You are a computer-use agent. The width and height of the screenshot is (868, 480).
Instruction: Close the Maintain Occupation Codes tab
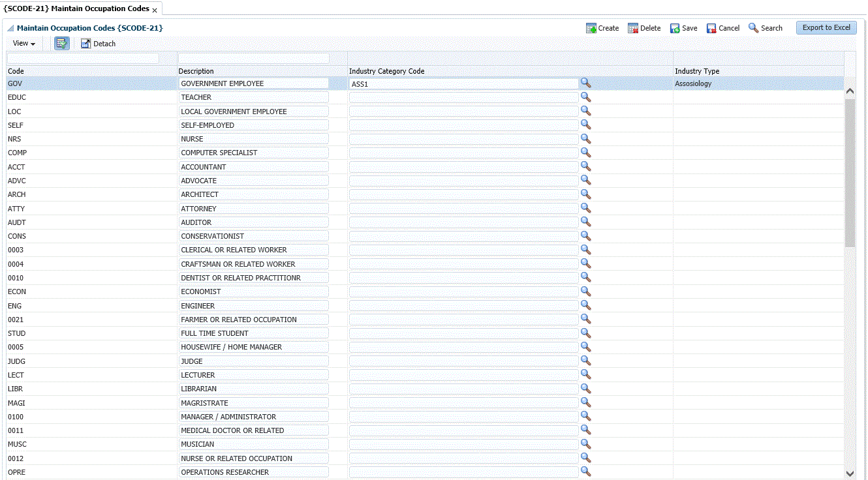155,10
